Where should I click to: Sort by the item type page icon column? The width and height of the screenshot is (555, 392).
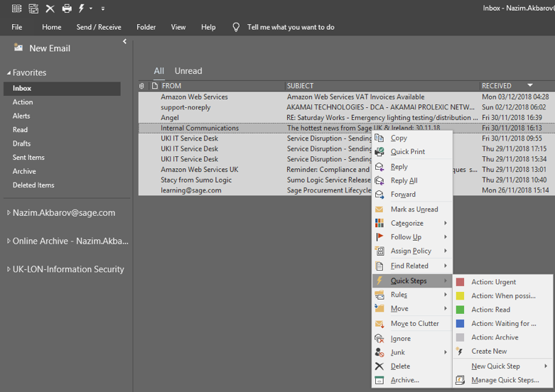(154, 86)
